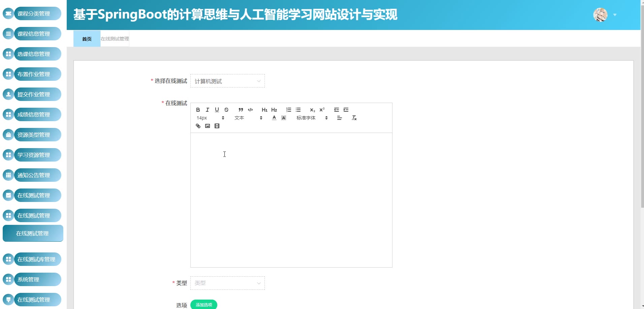
Task: Open 课程信息管理 in the sidebar
Action: [32, 34]
